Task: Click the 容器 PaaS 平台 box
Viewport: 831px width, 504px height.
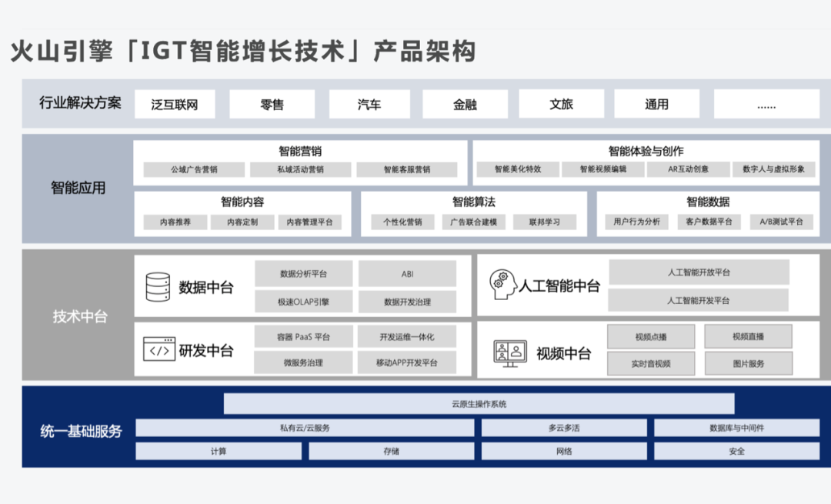Action: pos(304,336)
